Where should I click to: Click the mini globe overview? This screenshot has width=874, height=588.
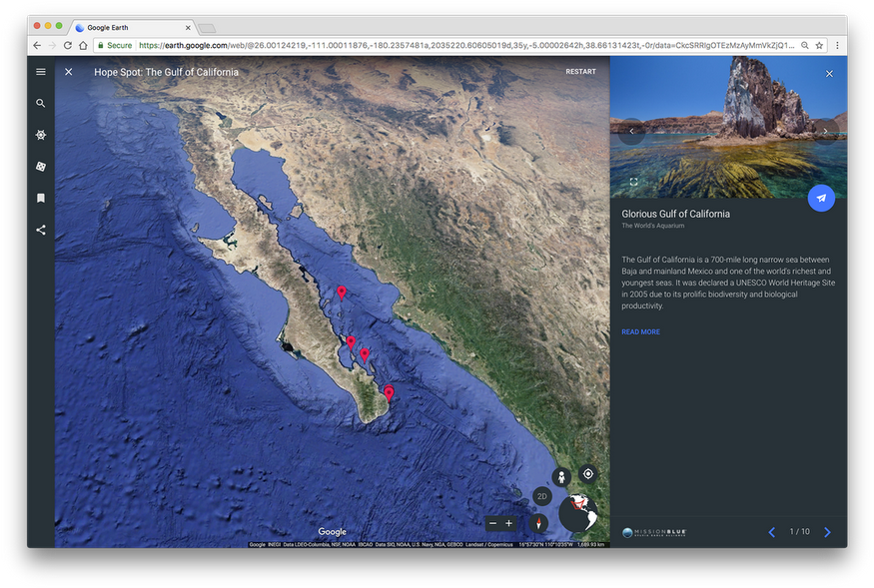(578, 513)
